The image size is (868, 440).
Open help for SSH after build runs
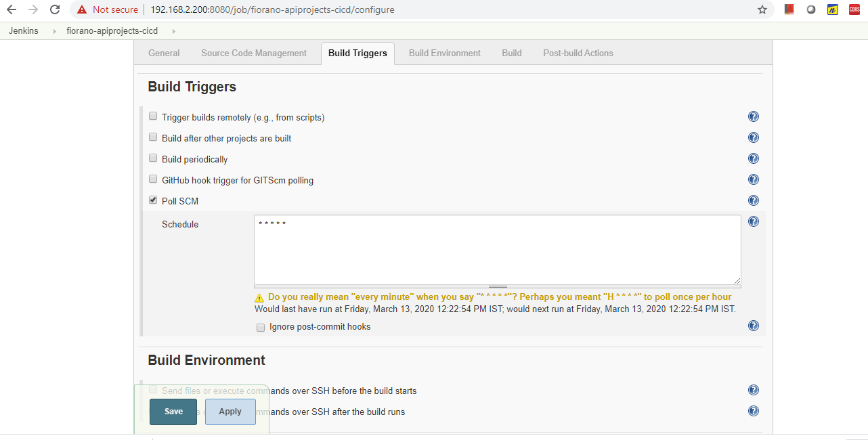click(x=753, y=411)
